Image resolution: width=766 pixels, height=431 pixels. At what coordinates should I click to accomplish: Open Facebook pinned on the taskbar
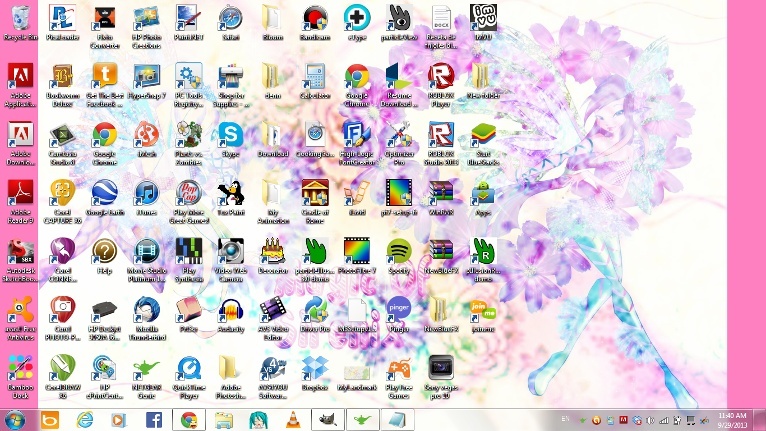point(154,420)
